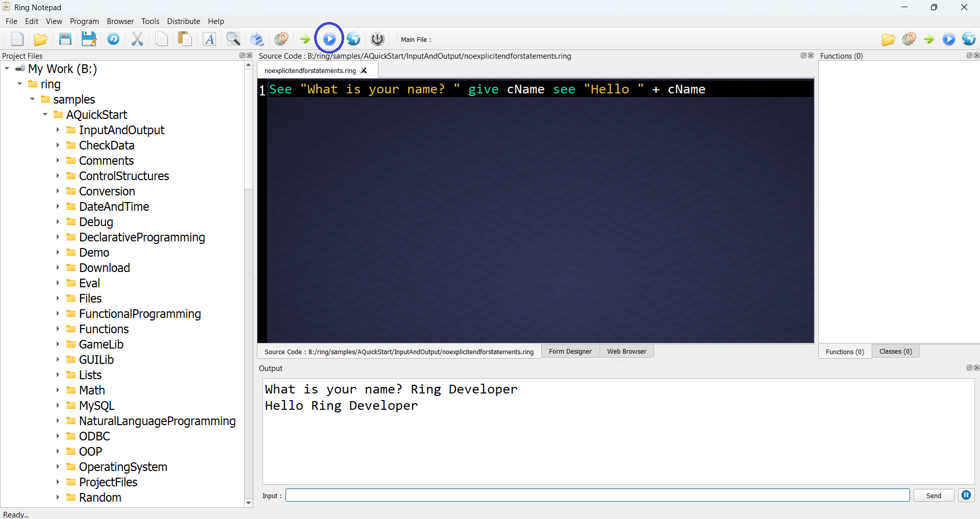Click the green Debug arrow icon
This screenshot has width=980, height=519.
(x=304, y=39)
